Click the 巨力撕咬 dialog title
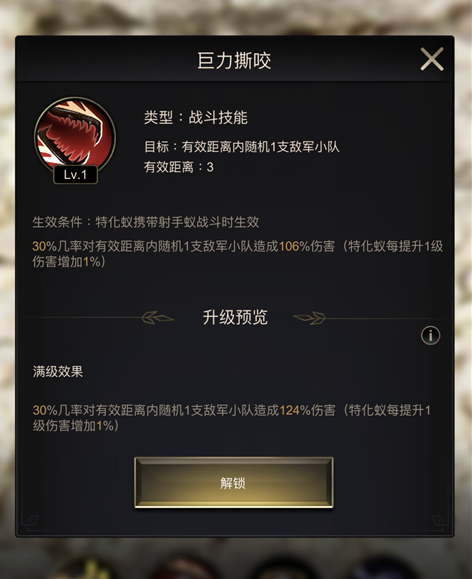The image size is (472, 579). [234, 61]
